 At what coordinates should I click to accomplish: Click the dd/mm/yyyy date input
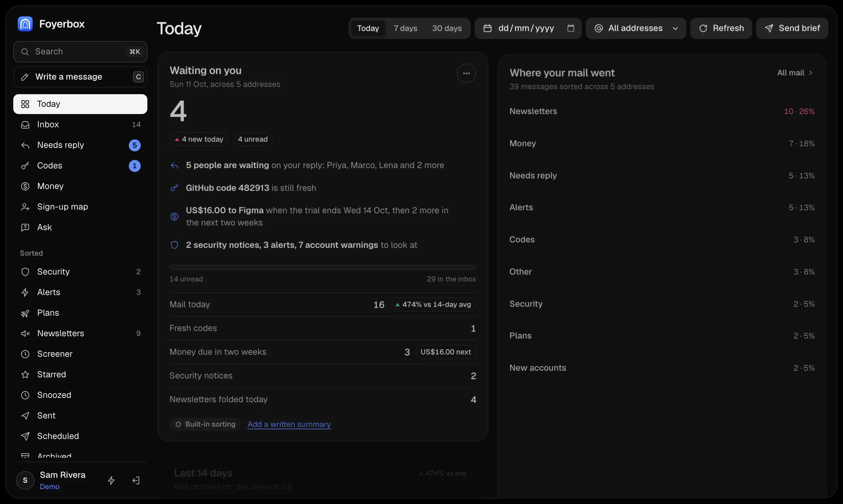pyautogui.click(x=528, y=28)
